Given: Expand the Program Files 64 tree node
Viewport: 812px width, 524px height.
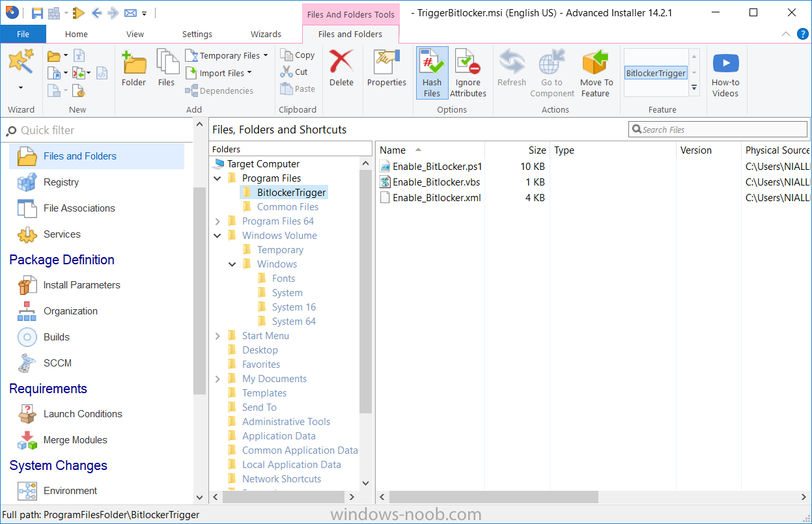Looking at the screenshot, I should coord(217,221).
